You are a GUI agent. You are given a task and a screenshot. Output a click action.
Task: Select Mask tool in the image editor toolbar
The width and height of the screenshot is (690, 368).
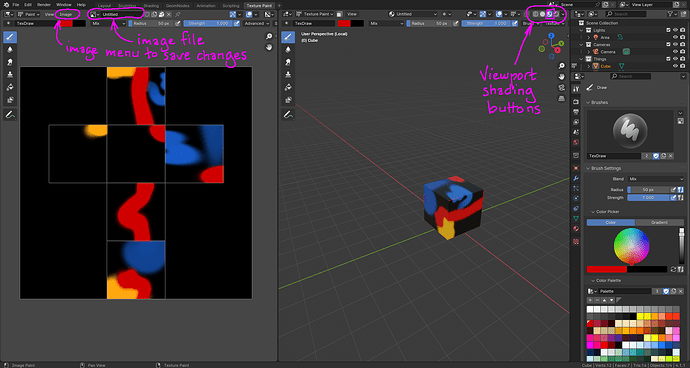click(x=10, y=100)
